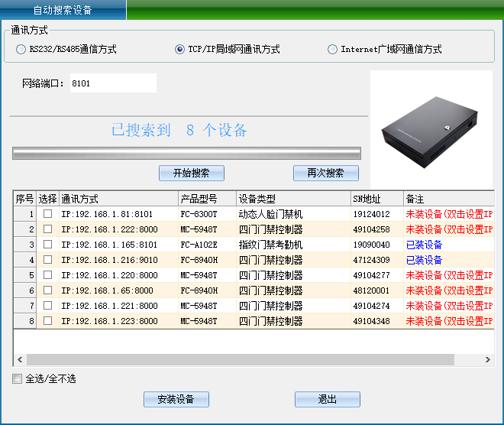This screenshot has height=425, width=504.
Task: Choose Internet广域网通信方式 radio option
Action: pyautogui.click(x=332, y=50)
